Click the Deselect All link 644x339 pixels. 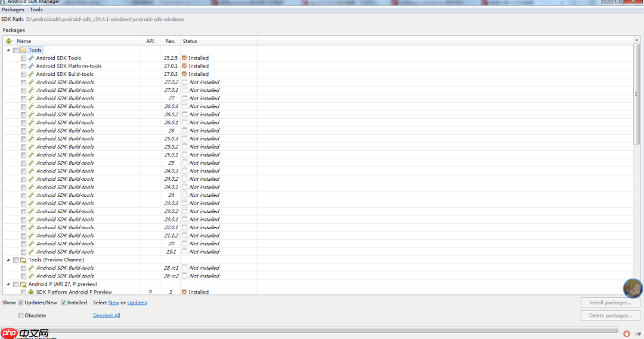[106, 316]
